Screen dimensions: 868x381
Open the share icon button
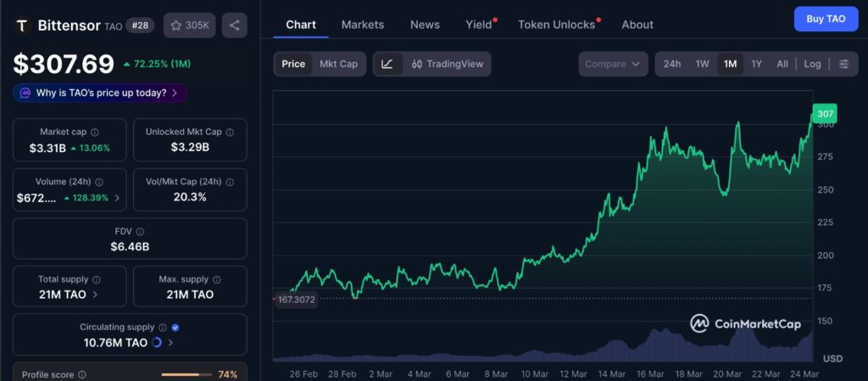(x=234, y=25)
